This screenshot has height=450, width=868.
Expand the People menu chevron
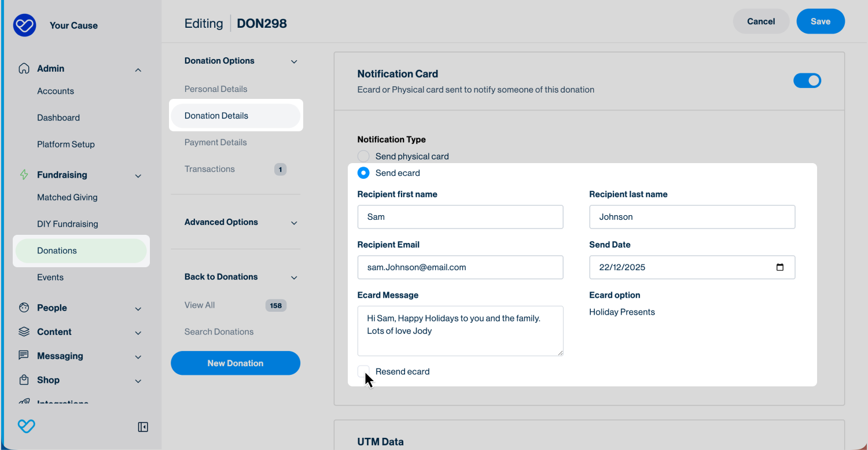tap(138, 309)
